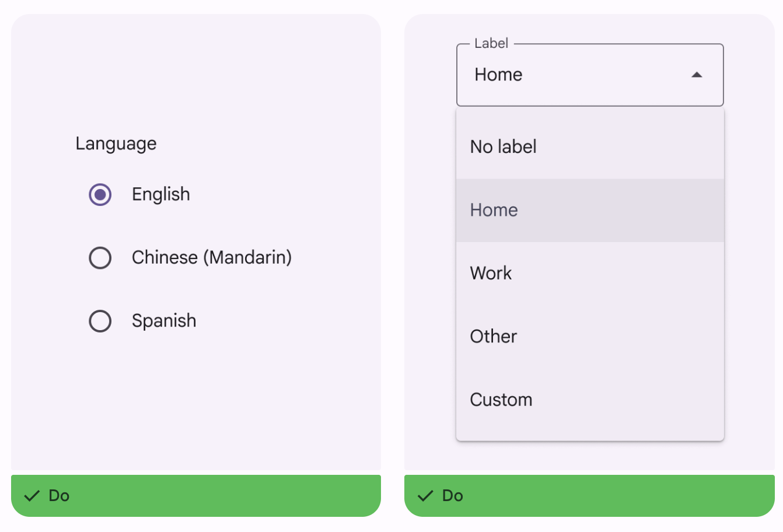This screenshot has width=783, height=532.
Task: Open the Label select field showing Home
Action: [589, 75]
